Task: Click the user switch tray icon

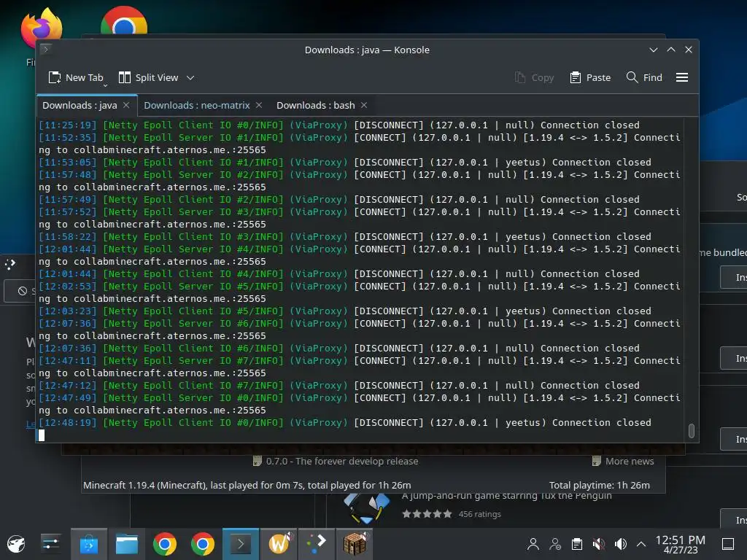Action: click(x=555, y=544)
